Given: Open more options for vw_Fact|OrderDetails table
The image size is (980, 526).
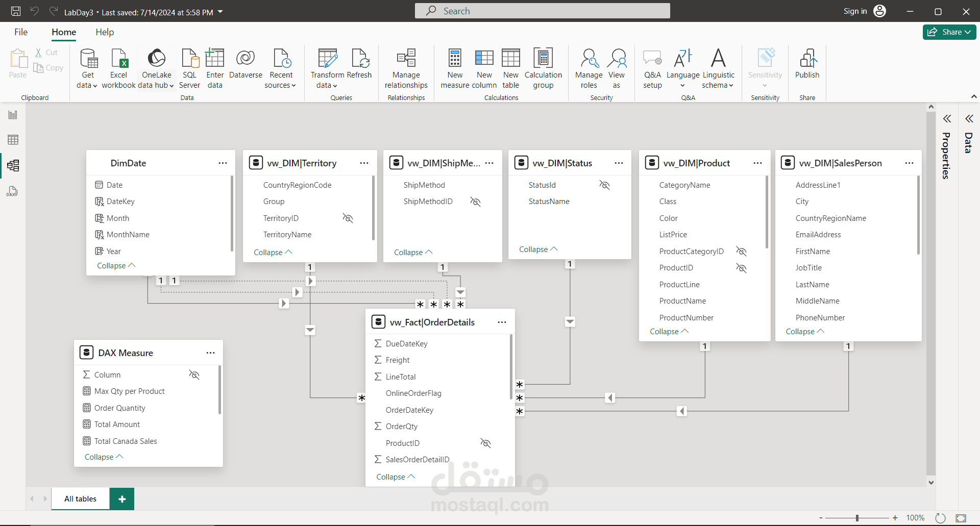Looking at the screenshot, I should (x=502, y=322).
